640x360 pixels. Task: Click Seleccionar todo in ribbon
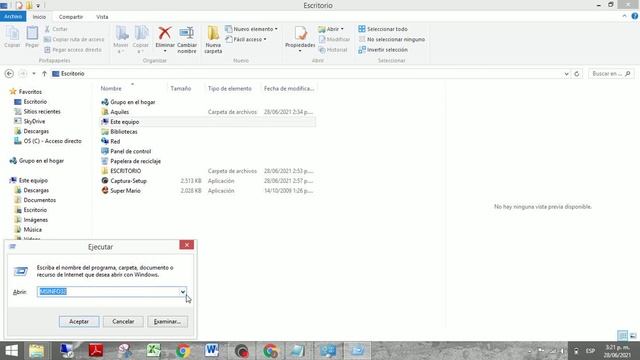383,29
